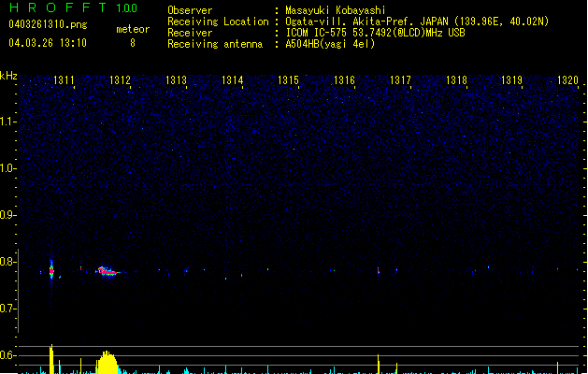Click the 0.7 kHz axis label

pos(7,309)
